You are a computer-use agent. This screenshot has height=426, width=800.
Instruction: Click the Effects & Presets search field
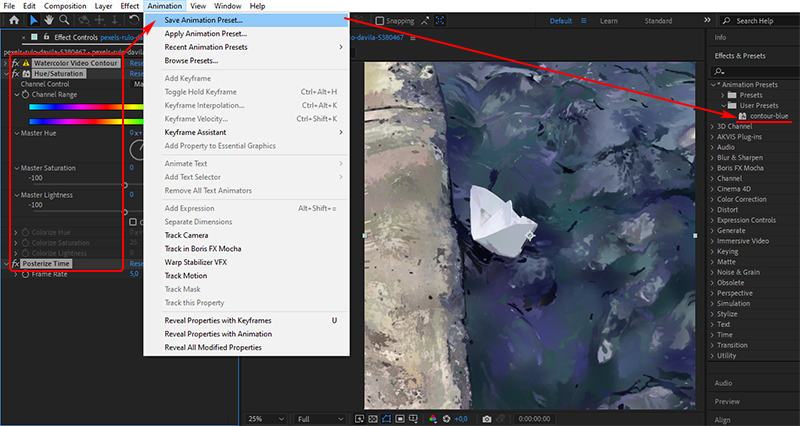[x=754, y=71]
